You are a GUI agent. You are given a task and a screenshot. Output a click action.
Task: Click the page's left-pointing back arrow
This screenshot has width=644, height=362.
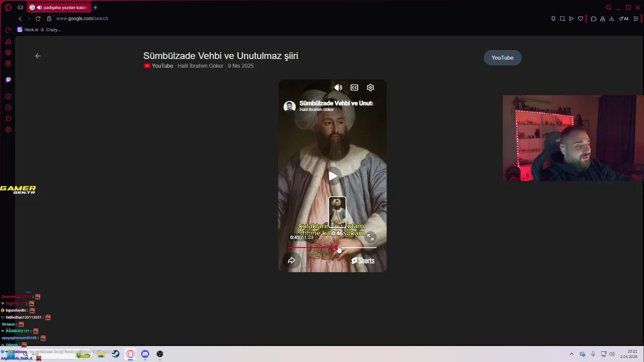pyautogui.click(x=38, y=56)
